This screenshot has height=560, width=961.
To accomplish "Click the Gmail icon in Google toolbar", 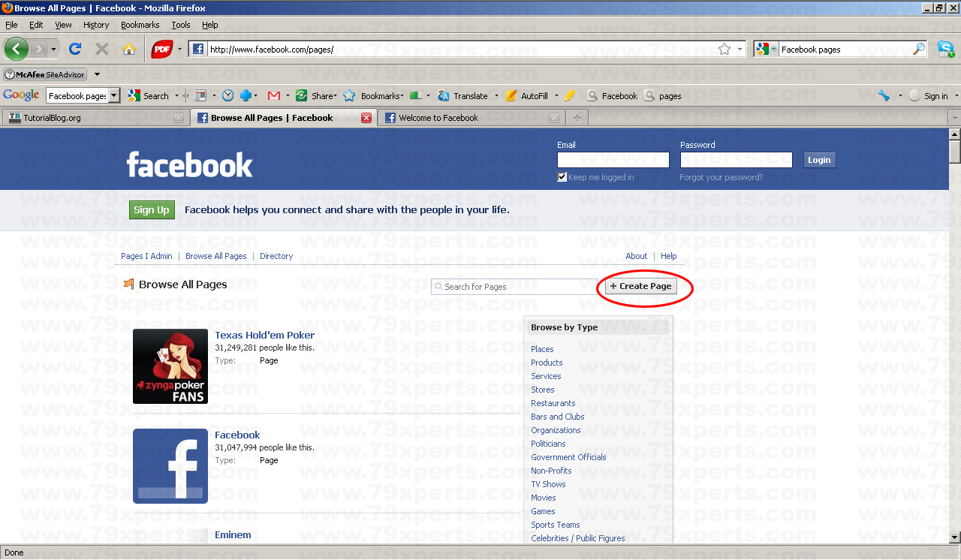I will pos(274,95).
